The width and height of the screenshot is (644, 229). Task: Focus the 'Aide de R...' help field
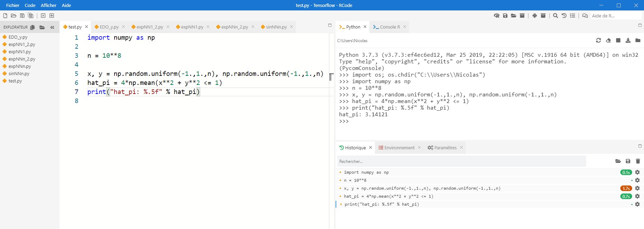pyautogui.click(x=616, y=16)
